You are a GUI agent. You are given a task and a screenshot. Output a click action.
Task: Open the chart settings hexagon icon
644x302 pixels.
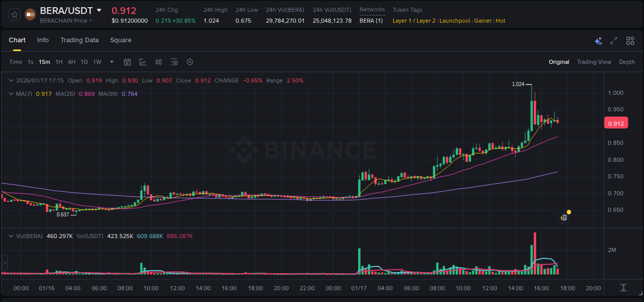click(x=190, y=62)
